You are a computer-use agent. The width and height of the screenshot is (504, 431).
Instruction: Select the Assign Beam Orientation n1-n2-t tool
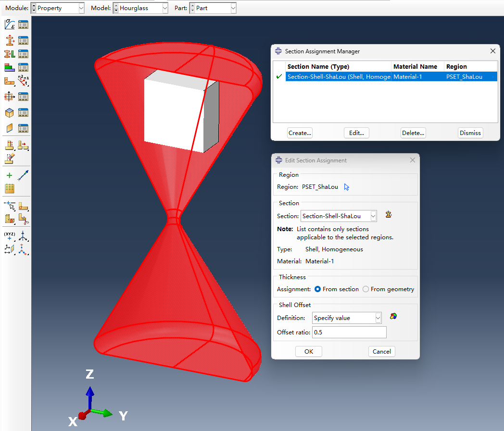pyautogui.click(x=23, y=81)
